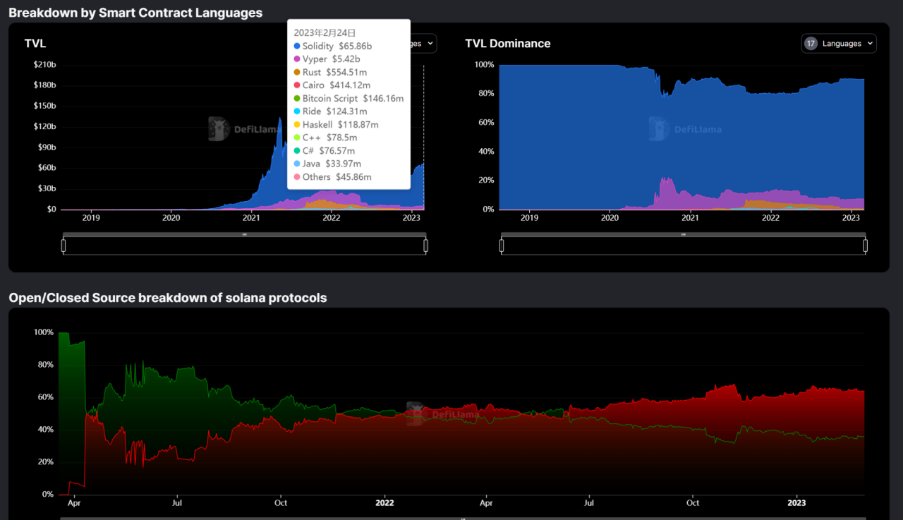Screen dimensions: 903x520
Task: Click the bold 2022 label on Solana chart axis
Action: click(385, 503)
